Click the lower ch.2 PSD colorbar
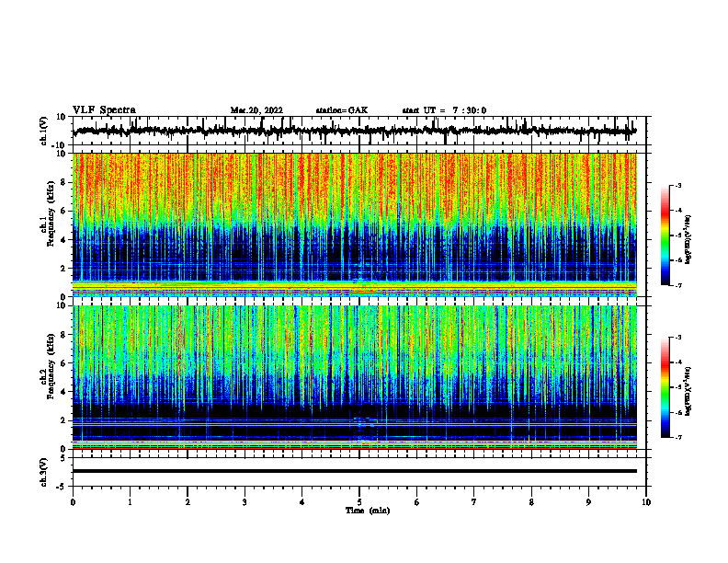The height and width of the screenshot is (563, 728). point(665,387)
